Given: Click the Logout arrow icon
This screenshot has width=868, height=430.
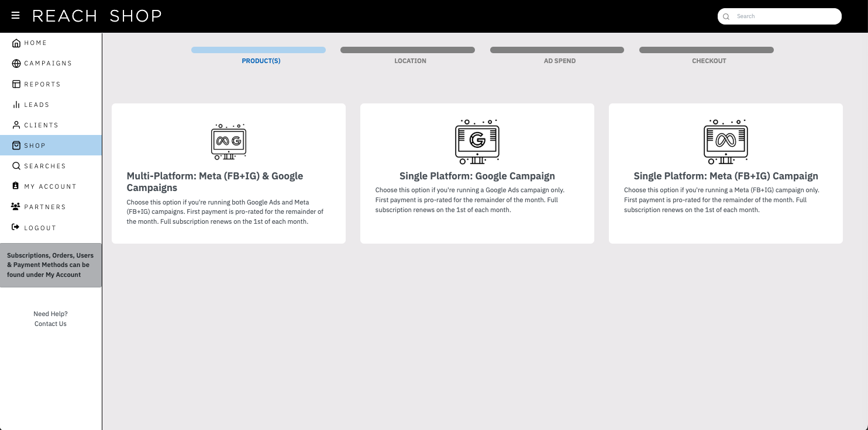Looking at the screenshot, I should click(x=16, y=227).
